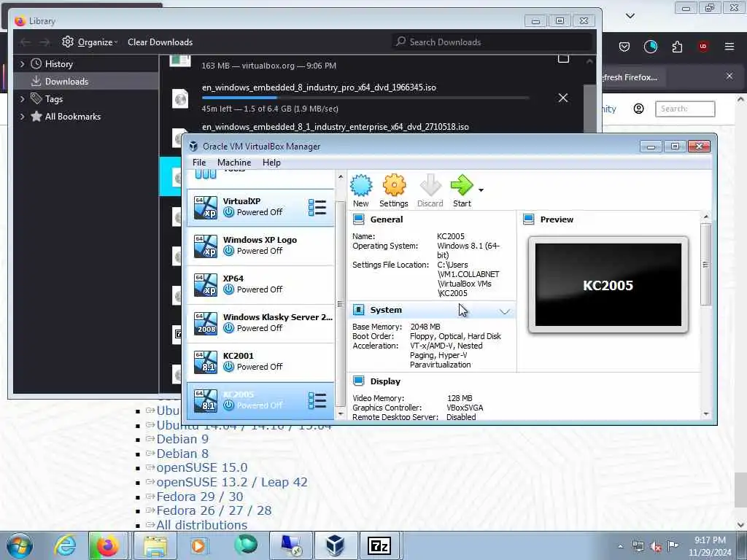
Task: Open KC2005 machine tools menu icon
Action: click(317, 400)
